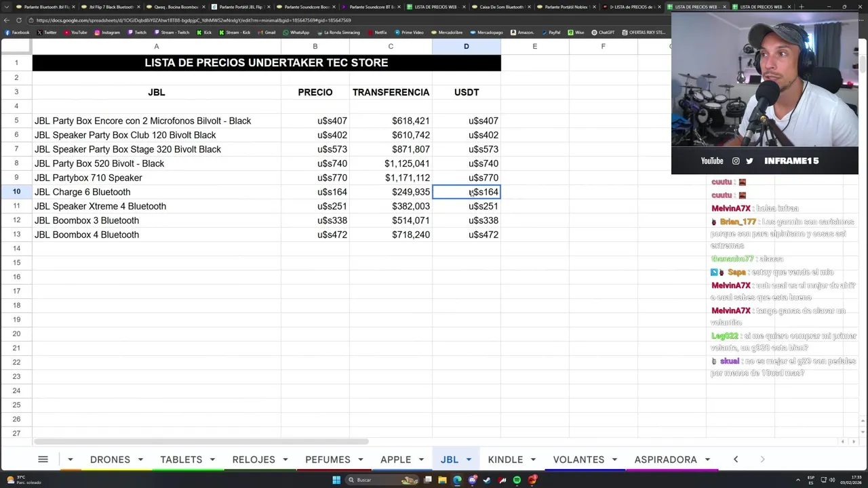Image resolution: width=868 pixels, height=488 pixels.
Task: Click the browser address bar URL
Action: [193, 20]
